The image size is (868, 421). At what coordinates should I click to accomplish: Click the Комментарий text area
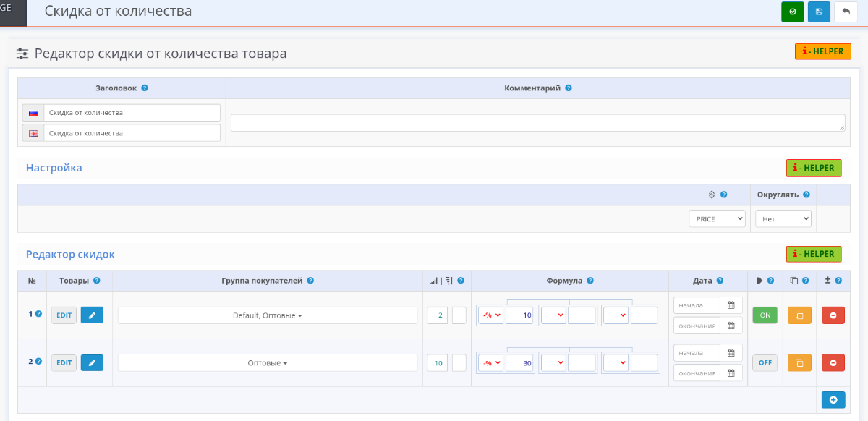(x=537, y=123)
